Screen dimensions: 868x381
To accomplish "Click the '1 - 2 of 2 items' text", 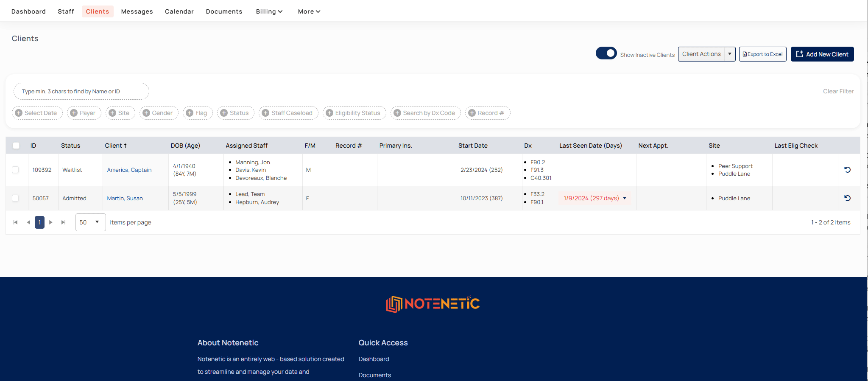I will pyautogui.click(x=831, y=222).
